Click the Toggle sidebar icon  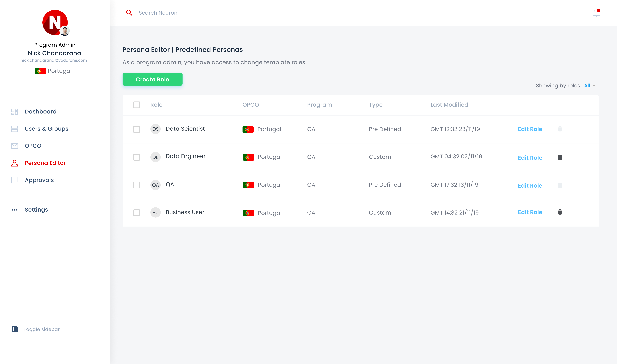pos(14,329)
